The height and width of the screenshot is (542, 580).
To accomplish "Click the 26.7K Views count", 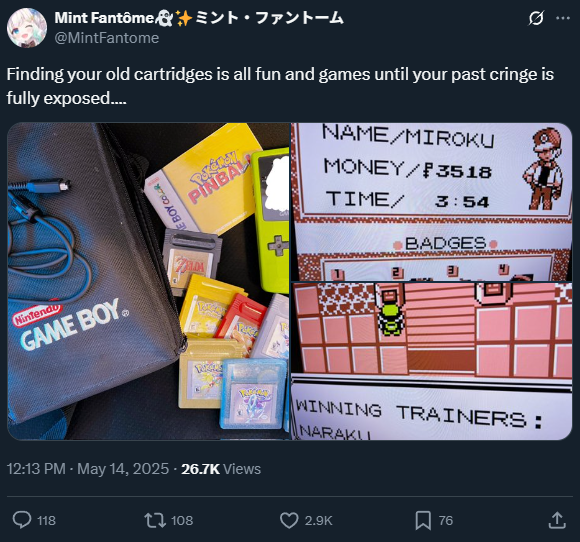I will point(221,469).
